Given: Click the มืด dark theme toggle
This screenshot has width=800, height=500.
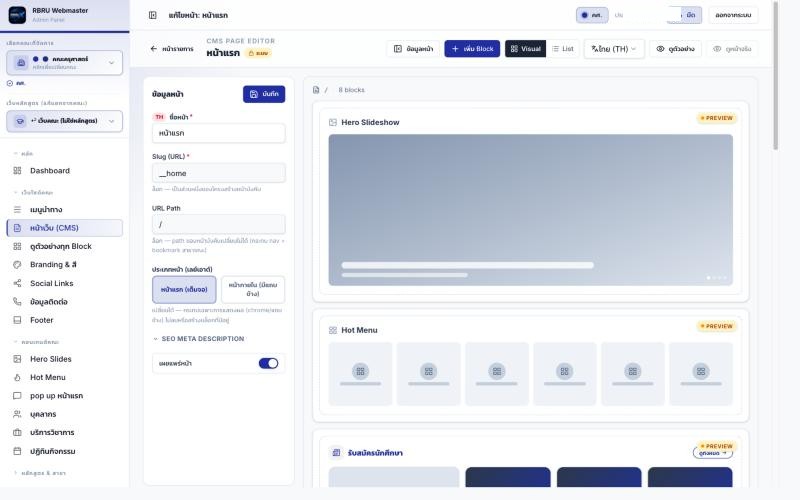Looking at the screenshot, I should (690, 15).
